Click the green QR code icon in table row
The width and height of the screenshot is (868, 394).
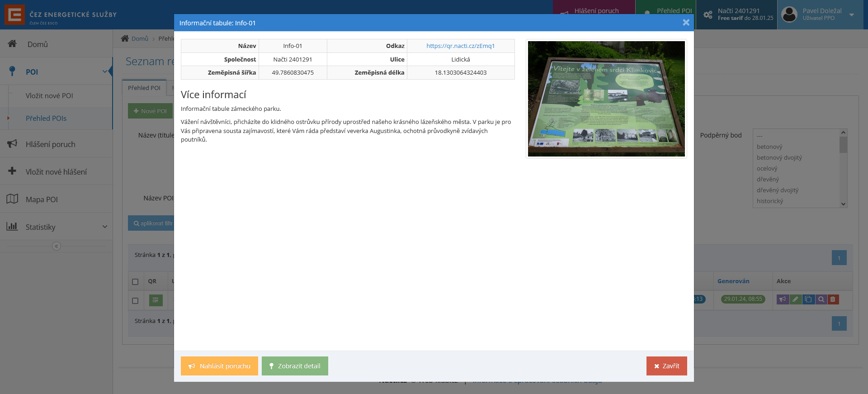(156, 300)
